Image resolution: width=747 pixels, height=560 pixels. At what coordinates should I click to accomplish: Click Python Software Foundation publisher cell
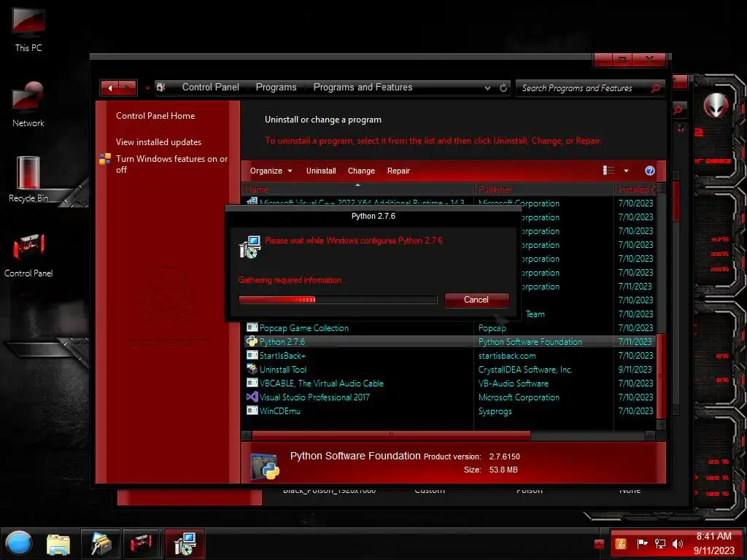[x=530, y=342]
